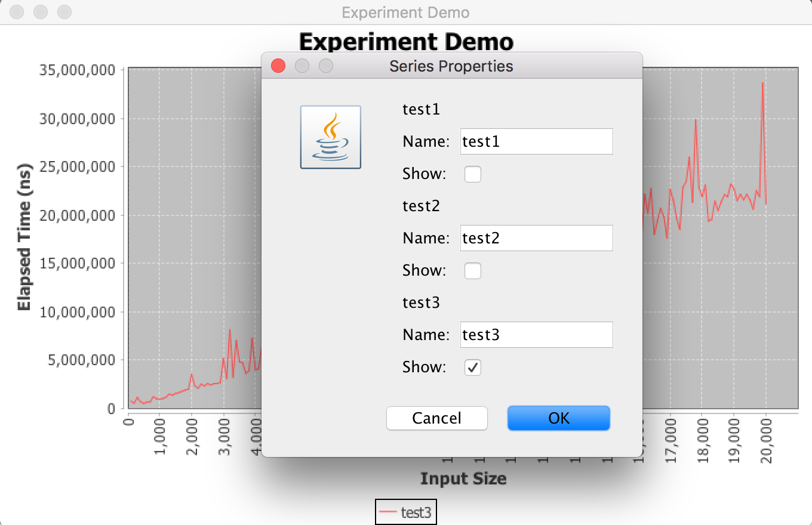The height and width of the screenshot is (525, 812).
Task: Click the 17,000 x-axis tick label
Action: point(670,440)
